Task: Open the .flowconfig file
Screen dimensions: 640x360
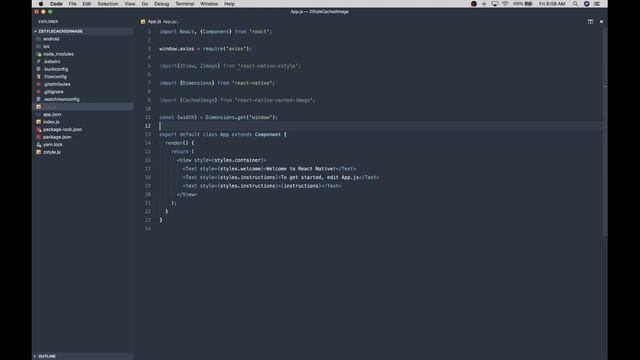Action: click(55, 77)
